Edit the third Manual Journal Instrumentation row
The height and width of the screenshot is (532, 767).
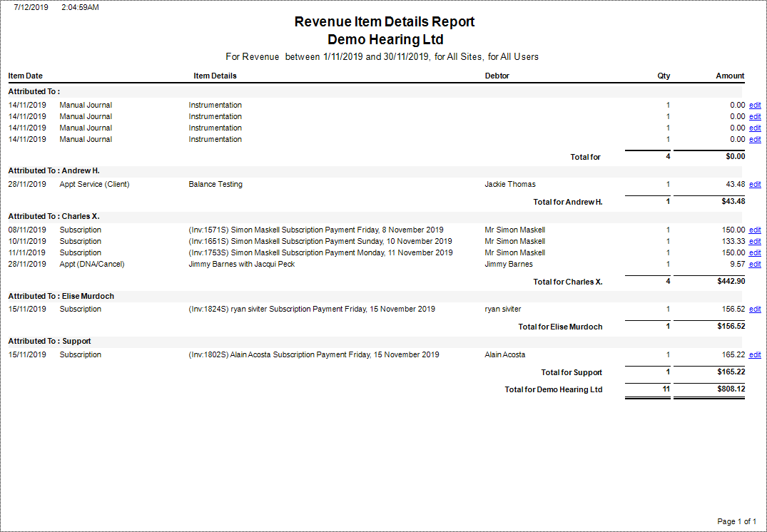point(755,128)
